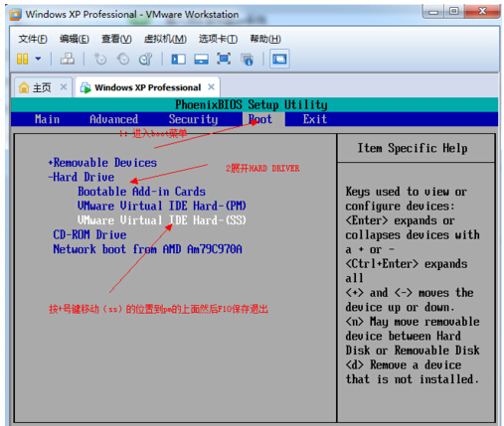Toggle the library sidebar view icon

point(178,60)
